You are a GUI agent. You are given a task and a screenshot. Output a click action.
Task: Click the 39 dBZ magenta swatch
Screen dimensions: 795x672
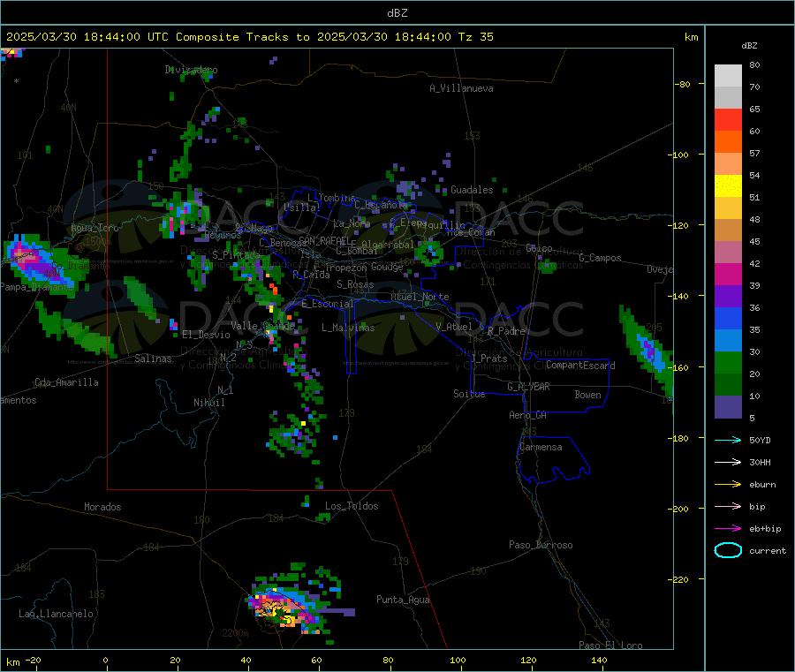tap(728, 274)
